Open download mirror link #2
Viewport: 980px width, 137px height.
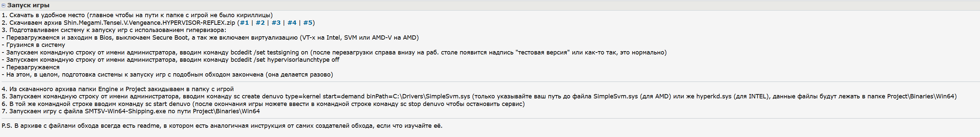[260, 23]
